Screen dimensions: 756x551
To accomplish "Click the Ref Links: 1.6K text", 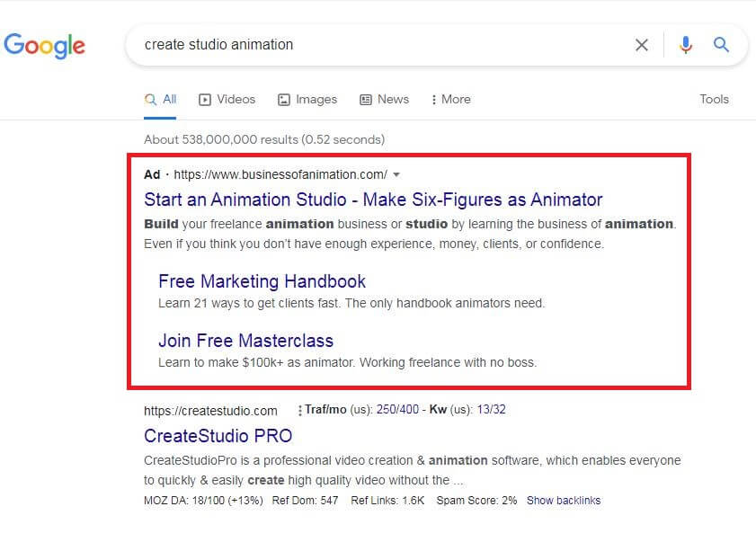I will pos(387,501).
